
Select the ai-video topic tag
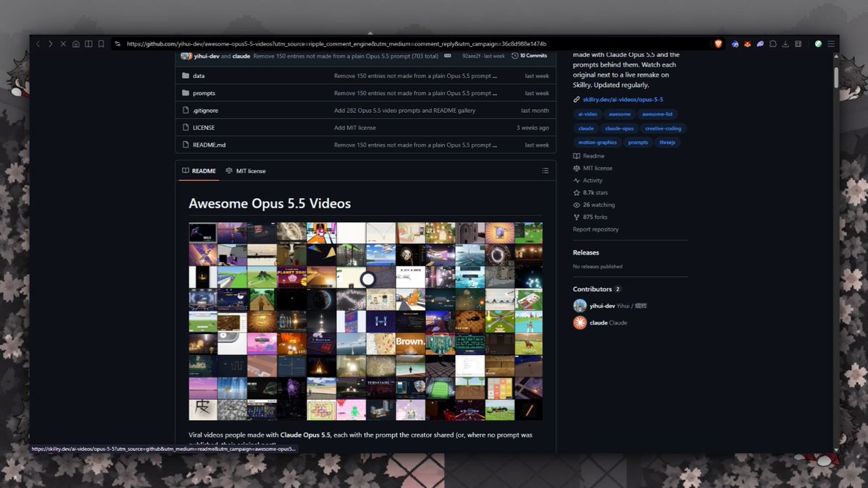click(586, 114)
